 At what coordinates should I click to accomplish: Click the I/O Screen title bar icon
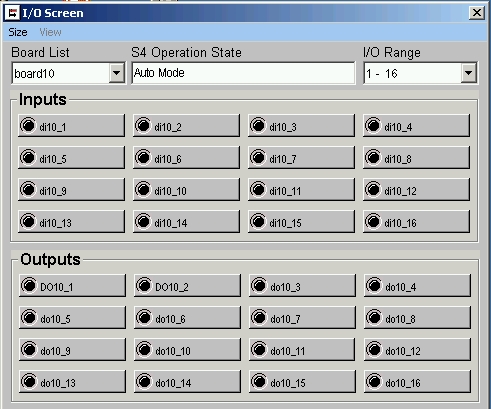[13, 13]
